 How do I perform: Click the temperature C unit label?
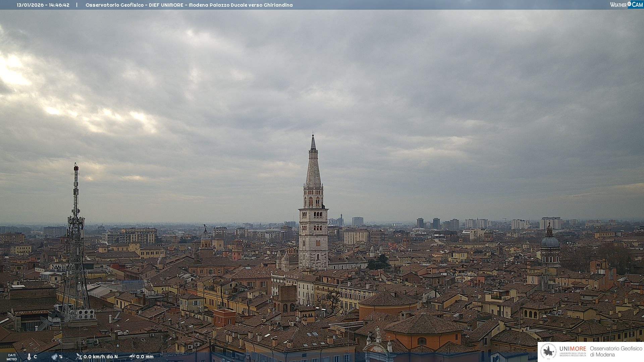(35, 357)
